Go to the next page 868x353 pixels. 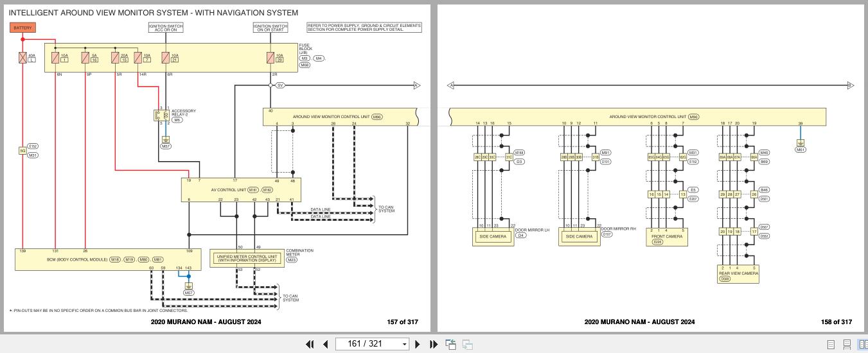(418, 344)
